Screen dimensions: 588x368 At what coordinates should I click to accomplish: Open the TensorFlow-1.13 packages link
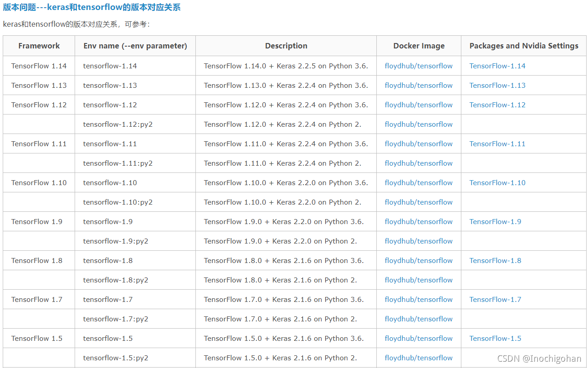click(497, 85)
